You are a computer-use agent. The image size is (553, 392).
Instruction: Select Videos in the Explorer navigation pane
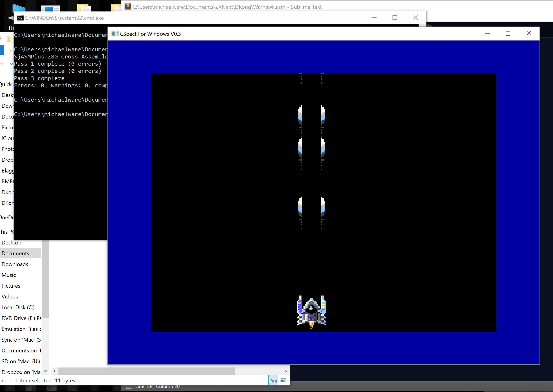click(x=10, y=296)
